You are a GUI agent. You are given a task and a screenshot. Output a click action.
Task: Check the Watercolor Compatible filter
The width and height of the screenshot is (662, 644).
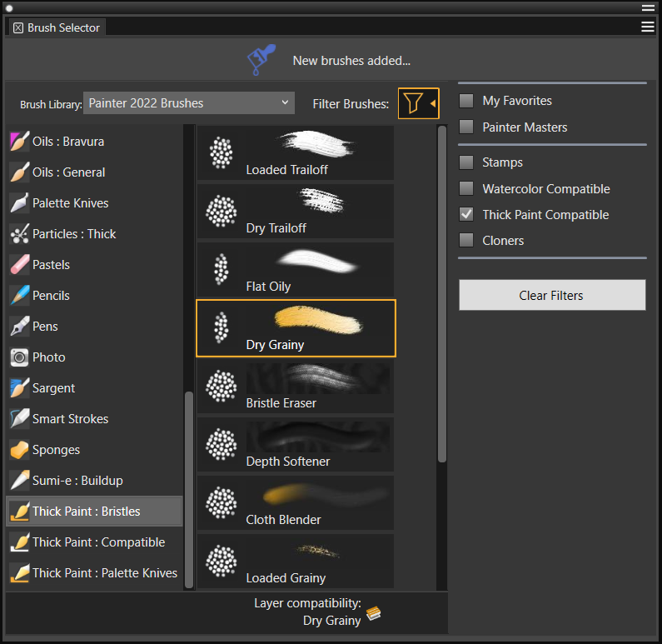(466, 188)
